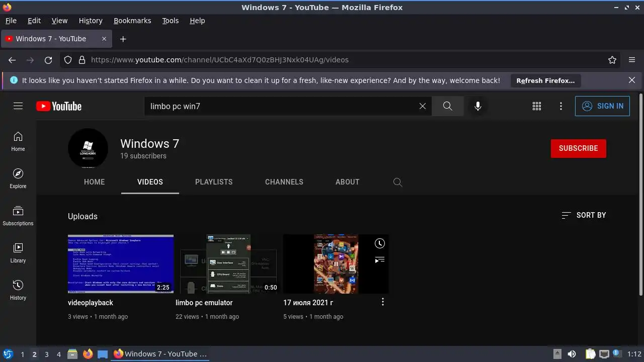This screenshot has width=644, height=362.
Task: Select the VIDEOS tab
Action: point(150,182)
